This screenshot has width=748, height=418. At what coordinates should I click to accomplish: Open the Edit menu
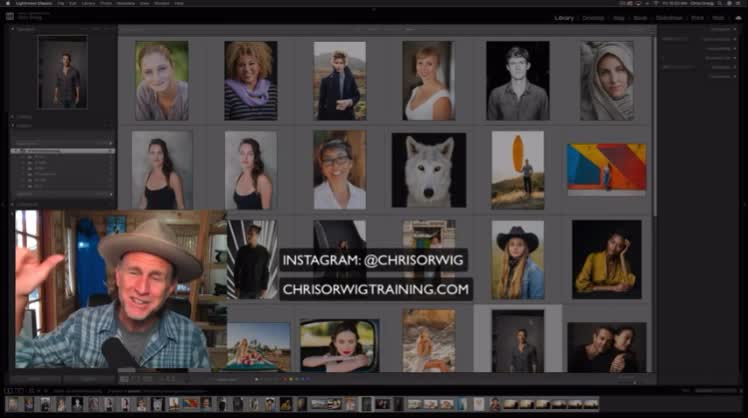pos(73,3)
